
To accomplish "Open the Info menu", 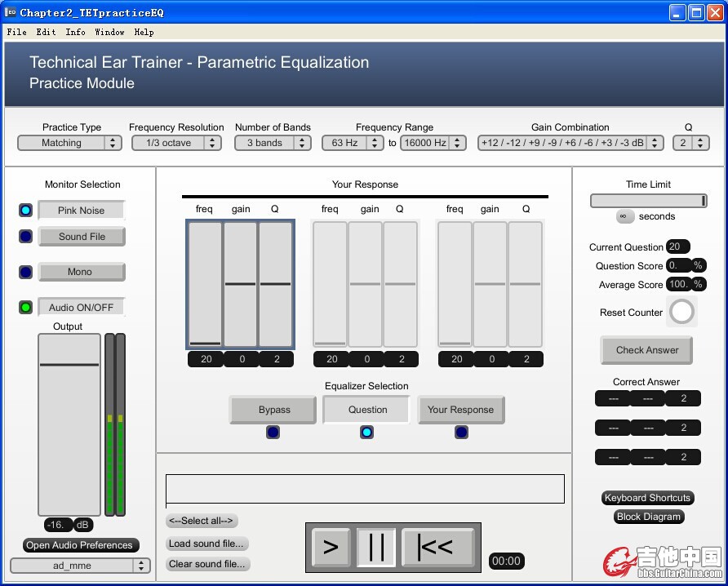I will (x=75, y=32).
